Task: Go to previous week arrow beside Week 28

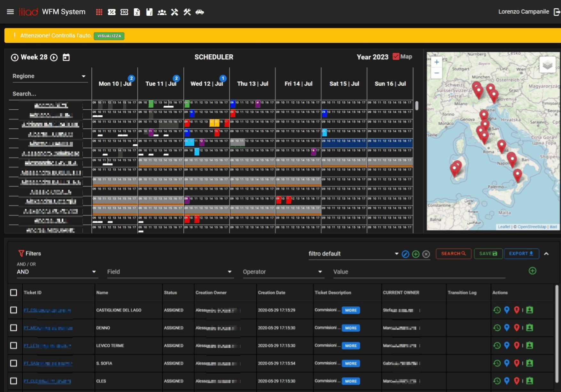Action: tap(15, 58)
